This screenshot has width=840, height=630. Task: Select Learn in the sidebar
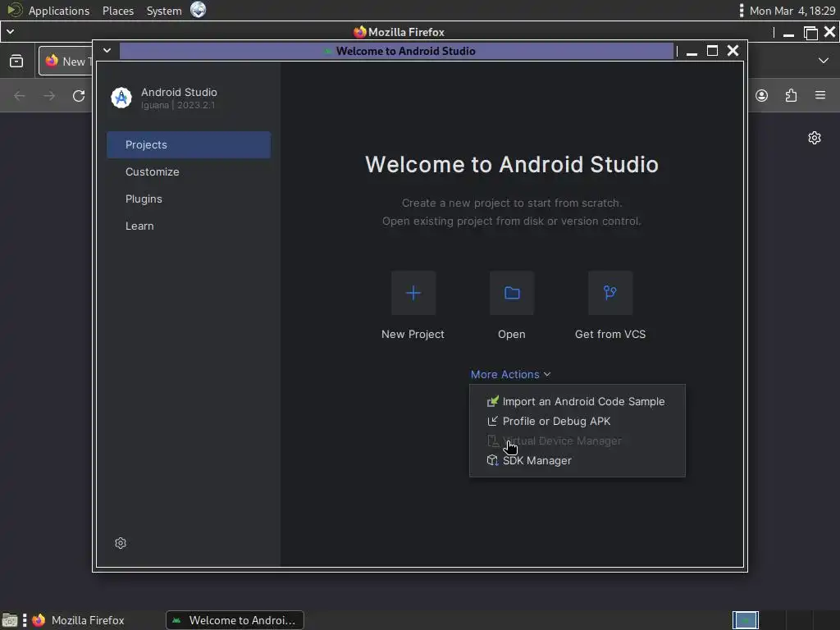pyautogui.click(x=189, y=226)
